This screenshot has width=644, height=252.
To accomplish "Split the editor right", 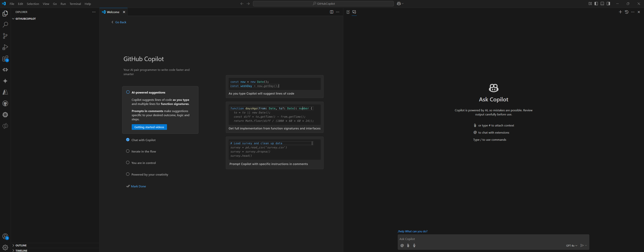I will pos(331,12).
